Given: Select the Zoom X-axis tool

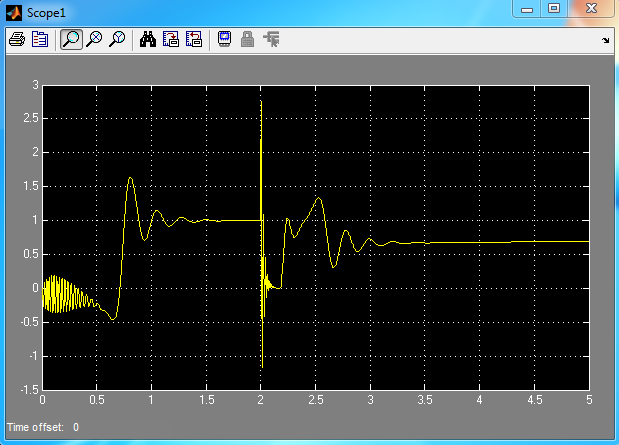Looking at the screenshot, I should (x=95, y=40).
